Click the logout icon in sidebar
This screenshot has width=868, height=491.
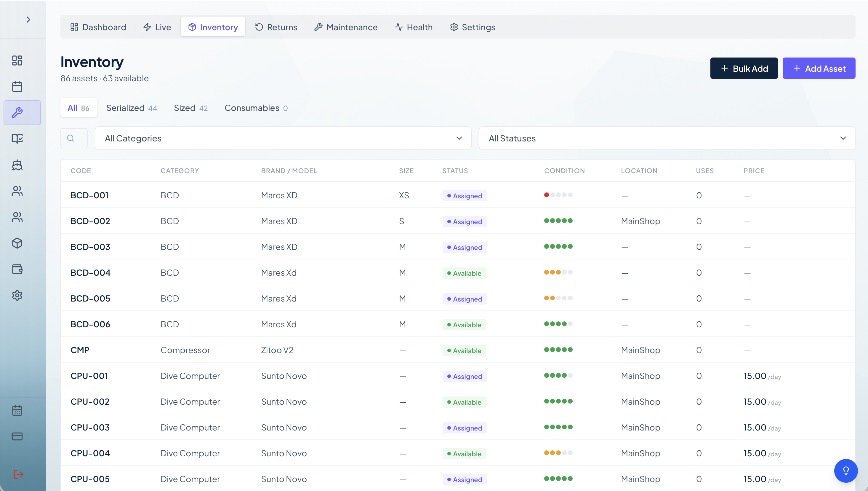tap(18, 474)
